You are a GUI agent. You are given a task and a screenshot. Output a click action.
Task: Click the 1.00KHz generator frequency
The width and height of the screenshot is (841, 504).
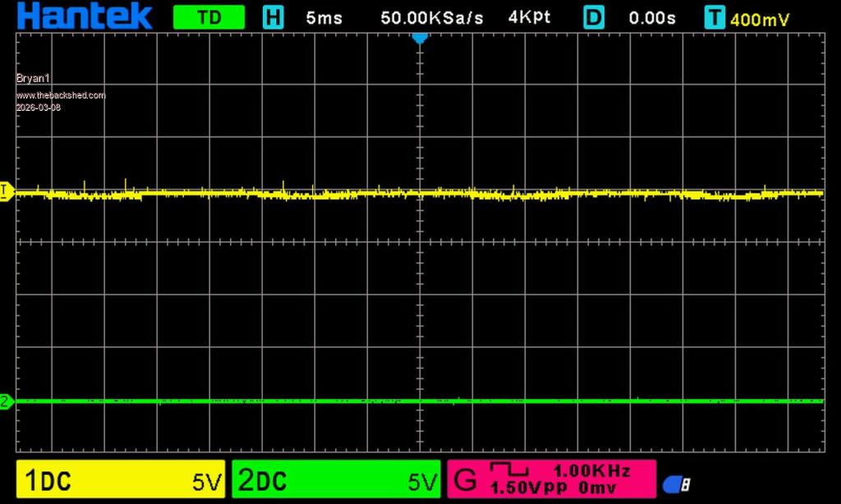pyautogui.click(x=591, y=470)
